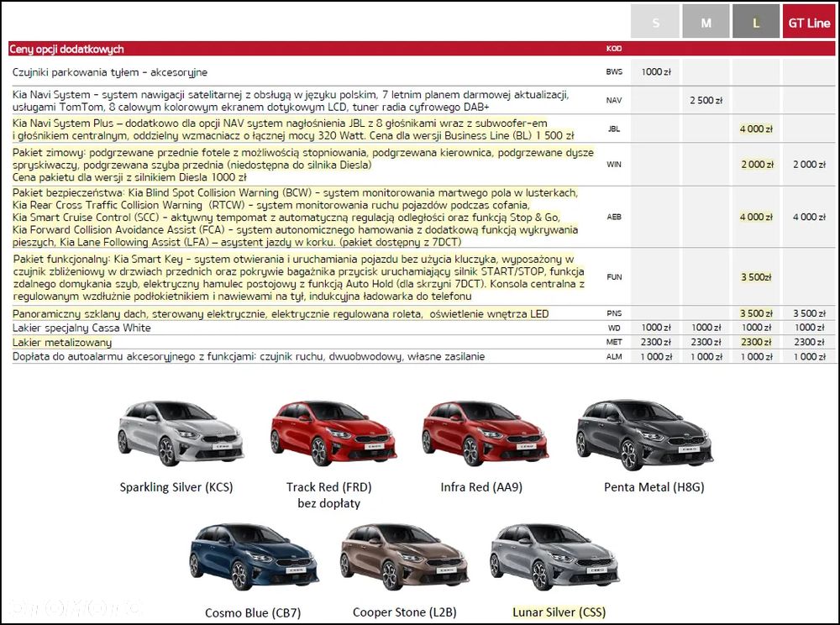The image size is (840, 625).
Task: Click the JBL code cell
Action: 614,129
